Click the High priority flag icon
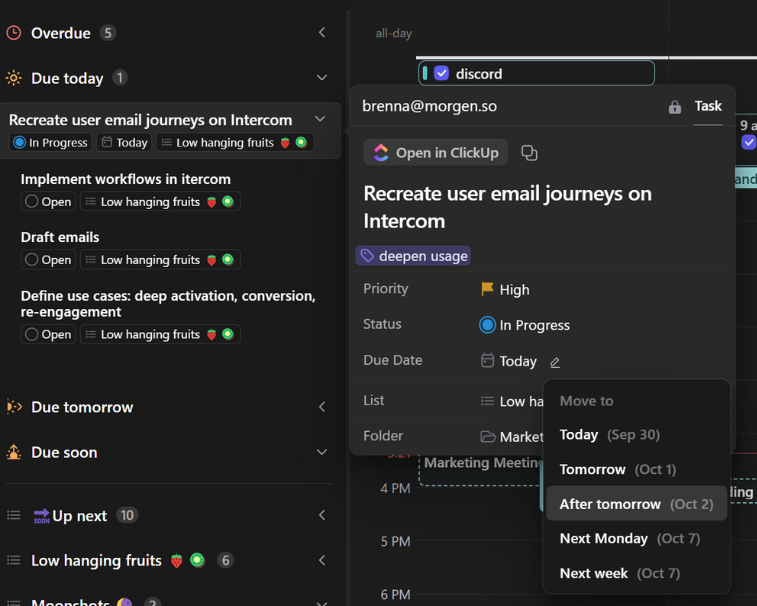The image size is (757, 606). point(487,289)
